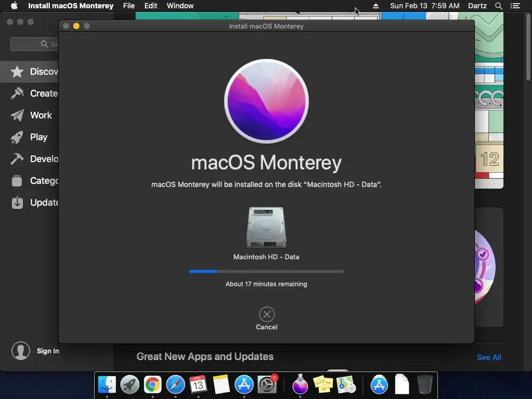Viewport: 532px width, 399px height.
Task: Select Updates in App Store sidebar
Action: point(29,203)
